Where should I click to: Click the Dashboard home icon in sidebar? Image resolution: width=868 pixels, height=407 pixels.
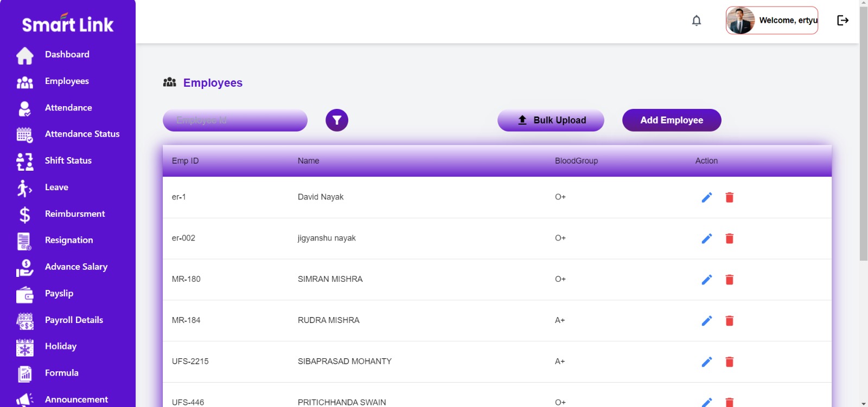click(x=25, y=55)
